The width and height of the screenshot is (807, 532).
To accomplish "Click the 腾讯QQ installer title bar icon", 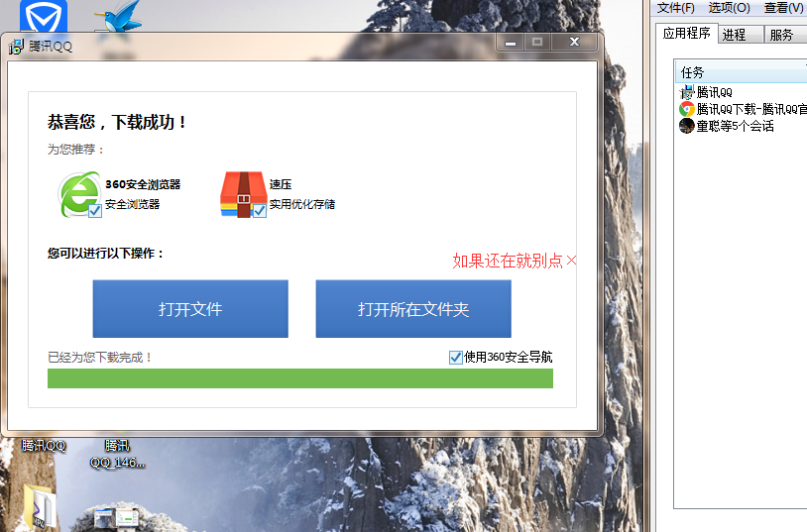I will coord(16,47).
